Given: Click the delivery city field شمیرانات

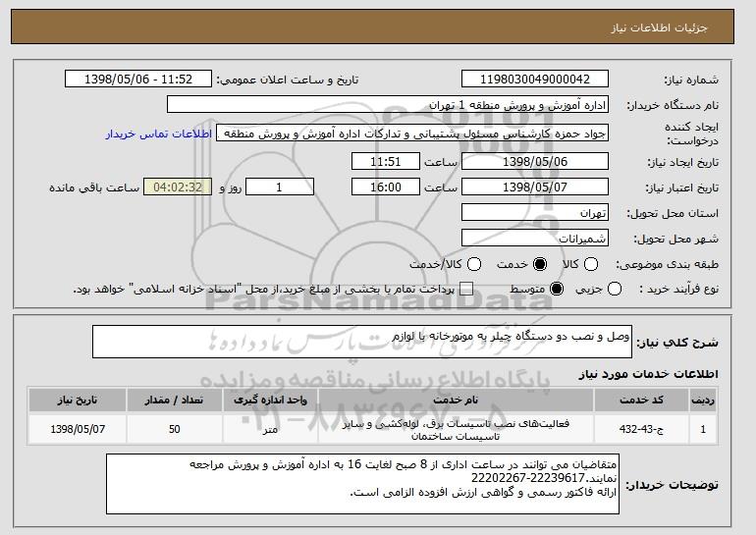Looking at the screenshot, I should tap(535, 239).
